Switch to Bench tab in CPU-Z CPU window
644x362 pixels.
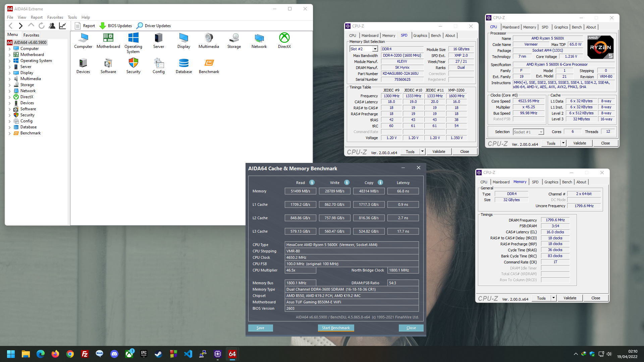pyautogui.click(x=577, y=27)
